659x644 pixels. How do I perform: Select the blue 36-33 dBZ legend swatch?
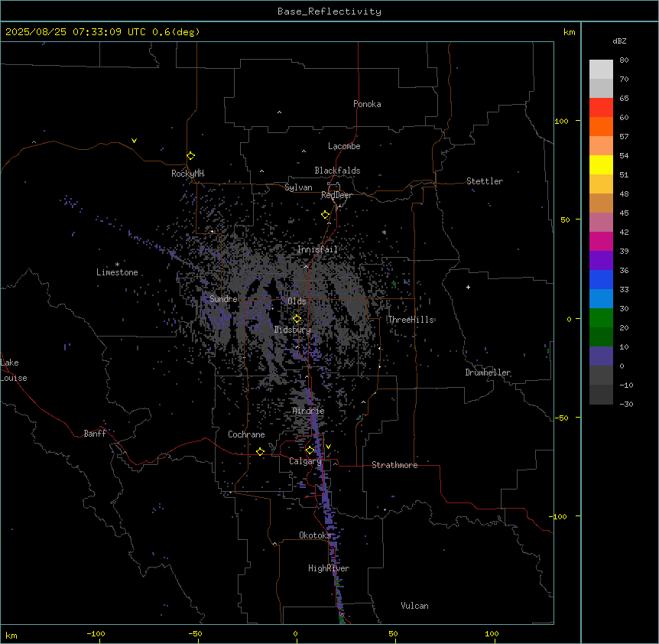[601, 279]
